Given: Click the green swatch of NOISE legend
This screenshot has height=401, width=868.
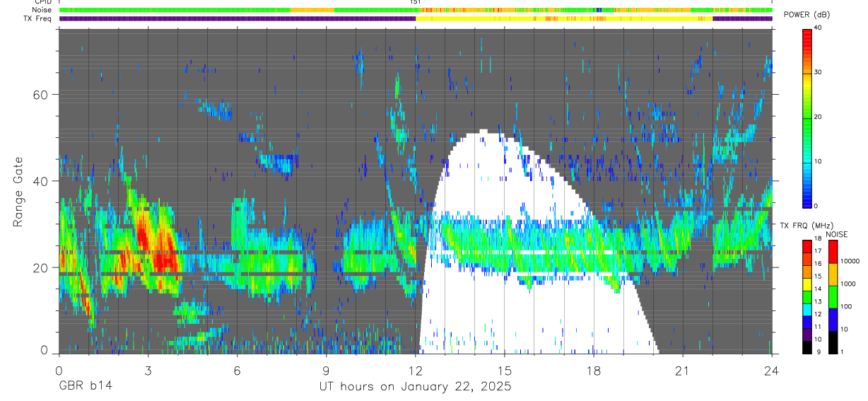Looking at the screenshot, I should 833,297.
